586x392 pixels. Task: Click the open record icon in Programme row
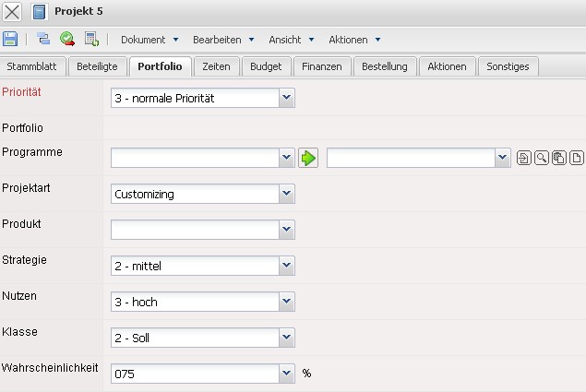[x=524, y=158]
